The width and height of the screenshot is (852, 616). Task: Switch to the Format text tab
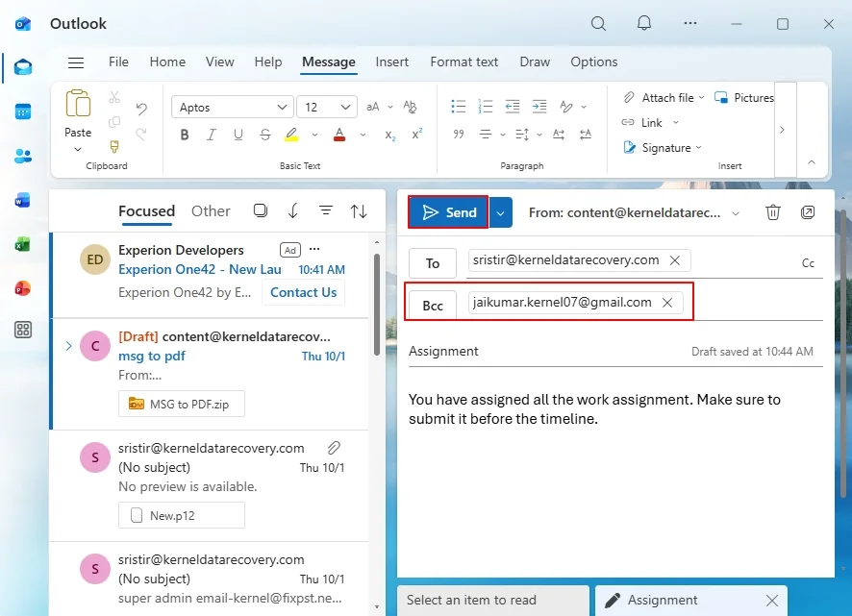tap(464, 62)
